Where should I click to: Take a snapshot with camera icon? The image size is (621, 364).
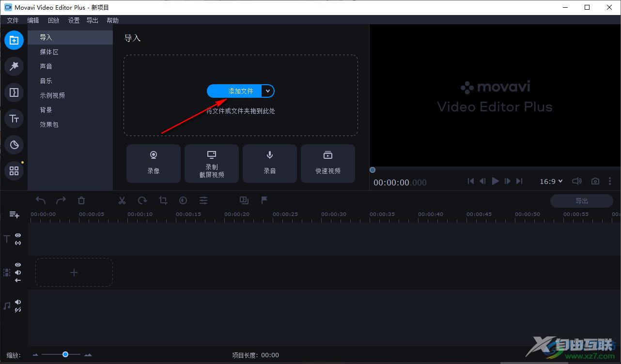595,181
